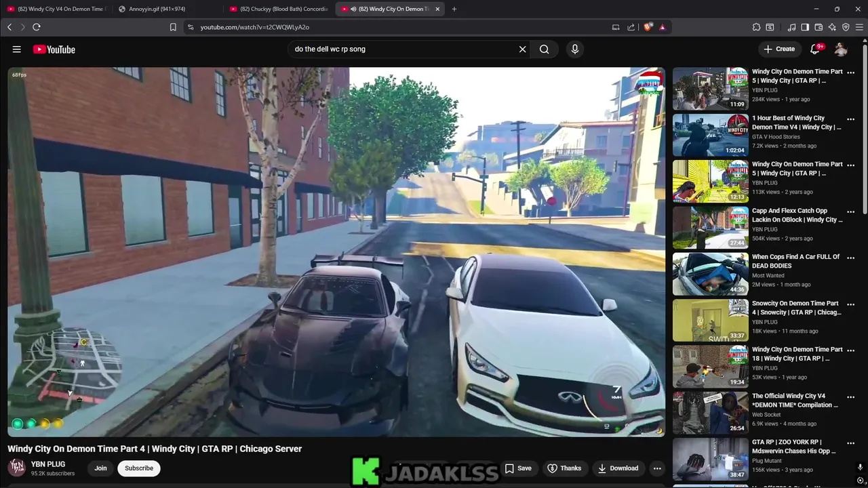Switch to Chuckyy (Blood Bath) Concordia tab
The height and width of the screenshot is (488, 868).
(x=278, y=9)
